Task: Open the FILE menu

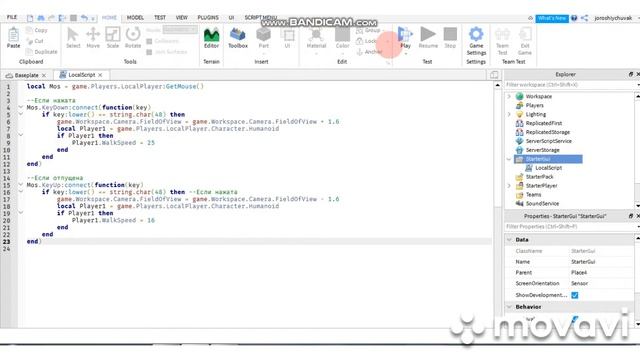Action: pos(12,18)
